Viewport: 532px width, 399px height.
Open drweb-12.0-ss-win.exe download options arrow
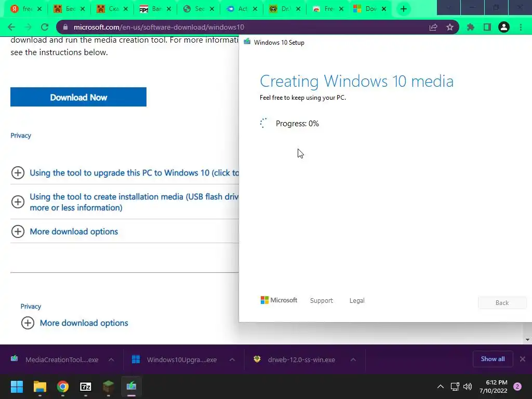point(353,360)
